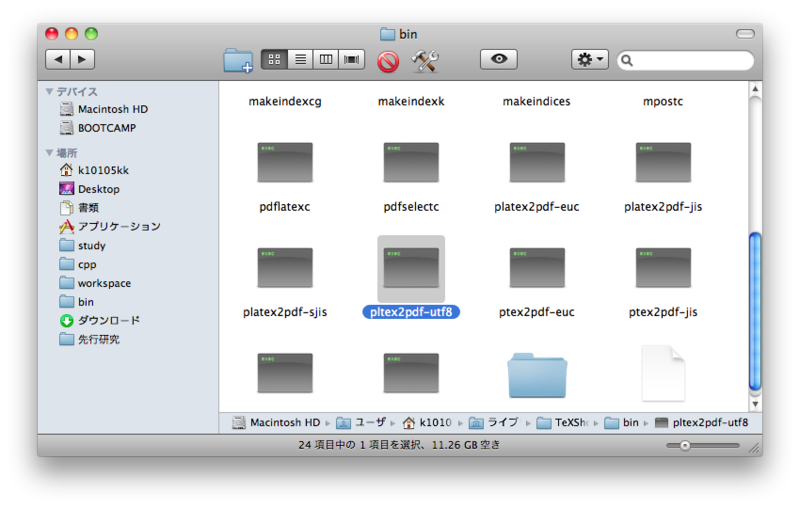The width and height of the screenshot is (800, 508).
Task: Click the search field
Action: (x=685, y=61)
